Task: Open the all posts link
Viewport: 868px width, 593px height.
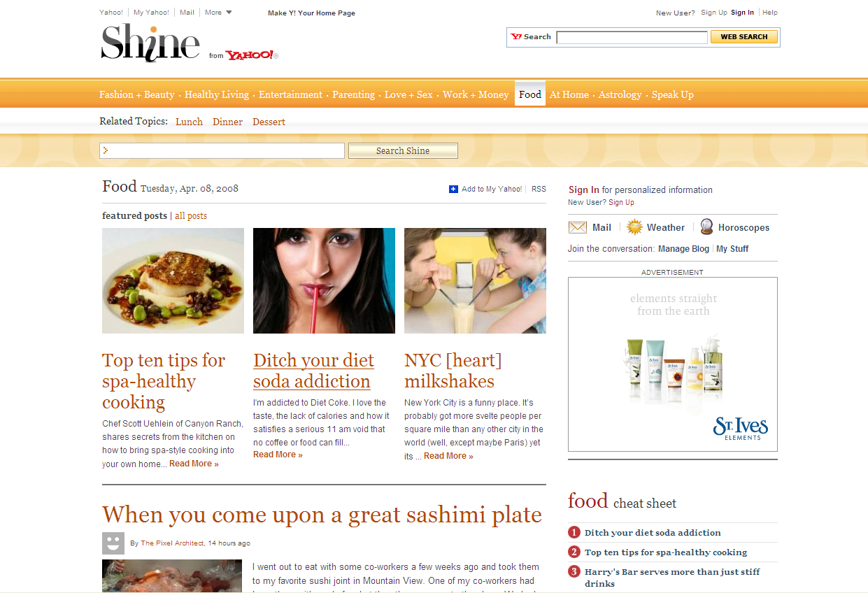Action: [x=191, y=215]
